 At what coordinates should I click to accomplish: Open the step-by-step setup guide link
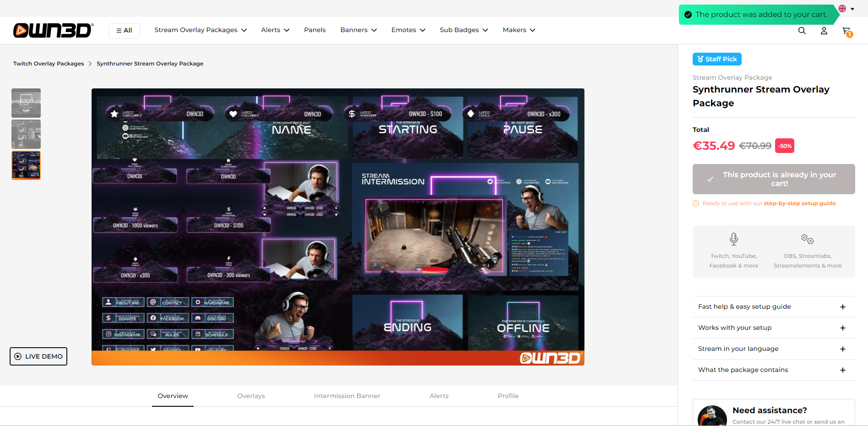(x=799, y=203)
